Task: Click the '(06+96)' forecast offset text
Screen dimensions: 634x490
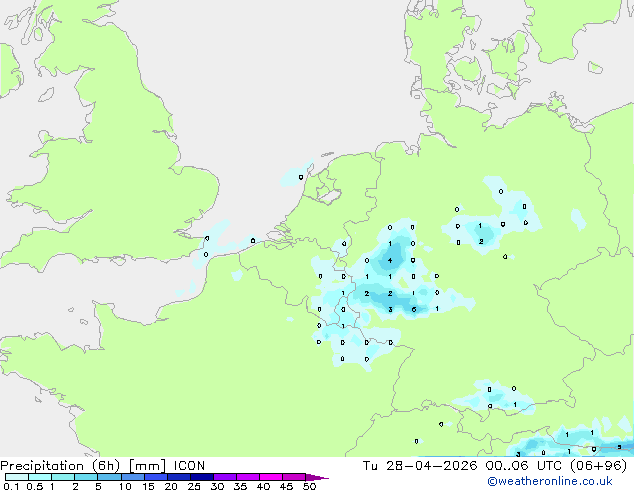Action: tap(598, 466)
